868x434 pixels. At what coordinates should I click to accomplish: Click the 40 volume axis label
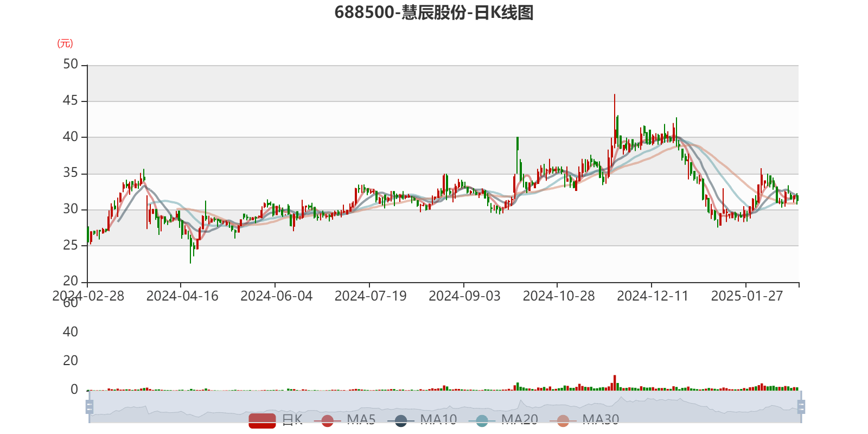pos(71,332)
